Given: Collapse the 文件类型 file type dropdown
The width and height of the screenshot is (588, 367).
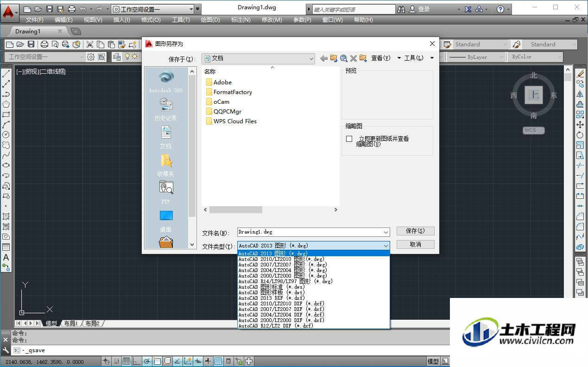Looking at the screenshot, I should [x=386, y=246].
